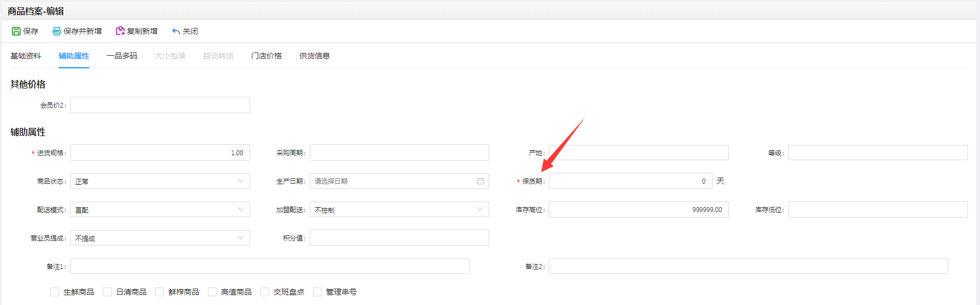Click the 等级 input field
The image size is (980, 305).
878,152
